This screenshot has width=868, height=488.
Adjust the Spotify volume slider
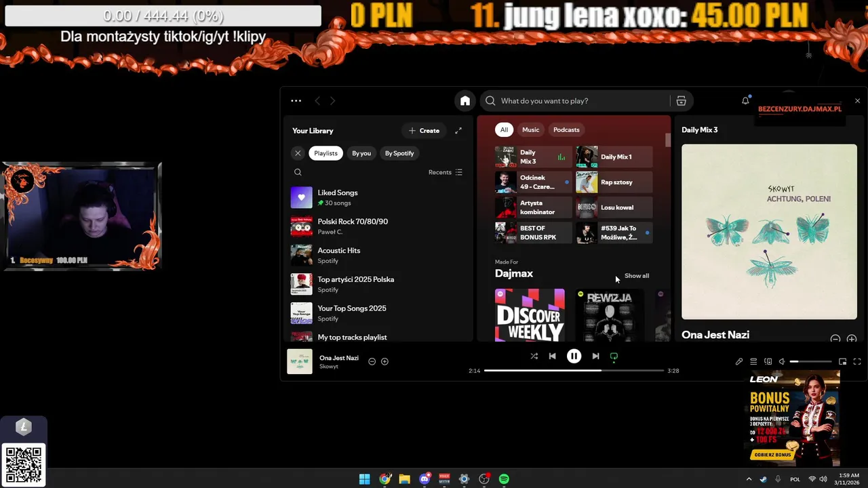point(810,361)
